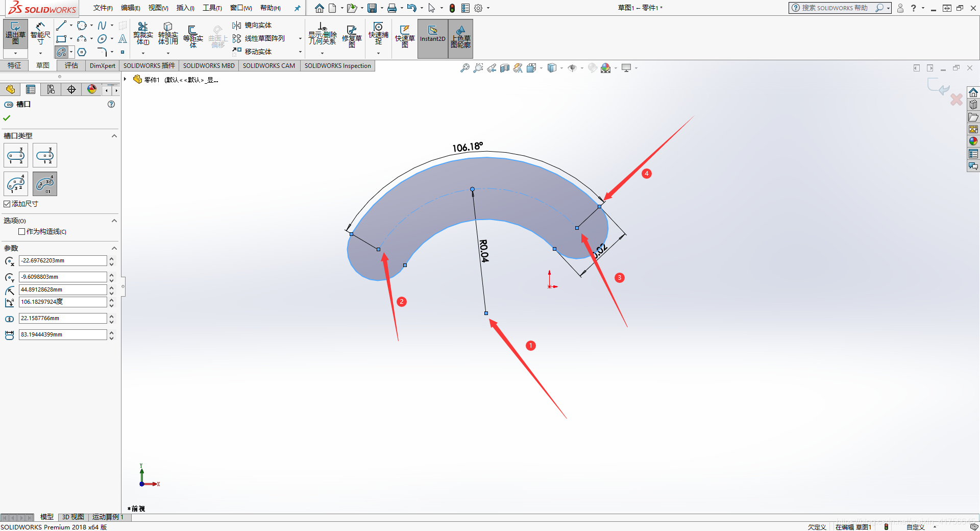
Task: Select the Ellipse sketch tool
Action: [102, 39]
